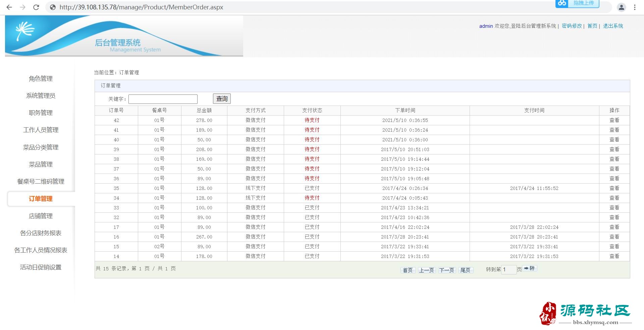The height and width of the screenshot is (330, 644).
Task: Open the browser three-dot menu
Action: 635,7
